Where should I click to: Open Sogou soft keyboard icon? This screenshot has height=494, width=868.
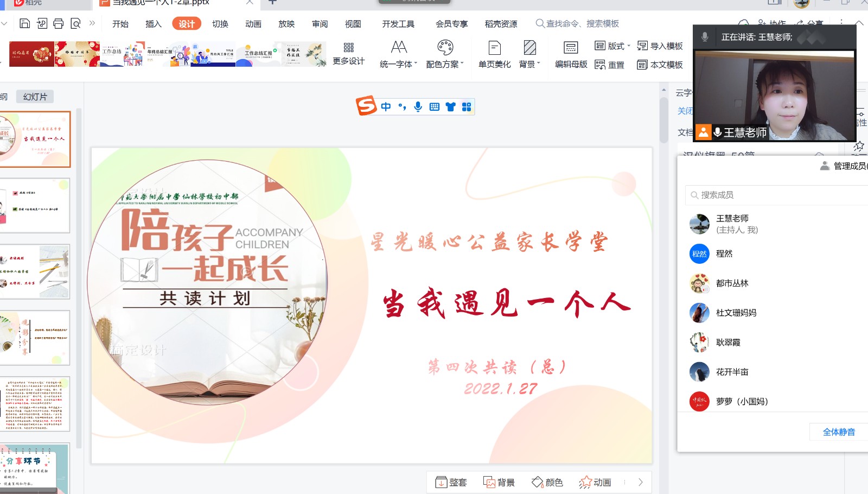(x=435, y=106)
